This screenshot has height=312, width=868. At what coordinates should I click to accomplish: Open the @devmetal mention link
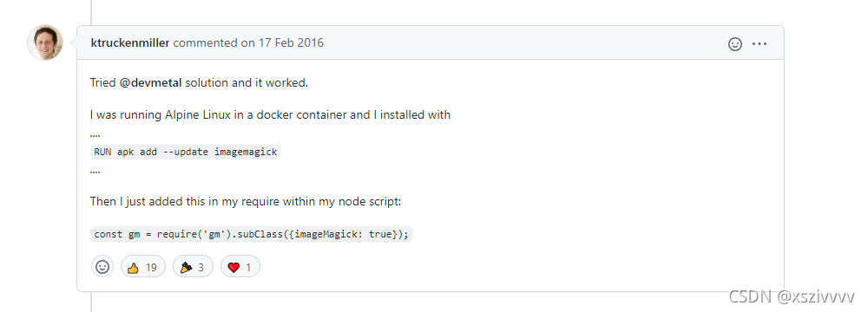coord(150,83)
